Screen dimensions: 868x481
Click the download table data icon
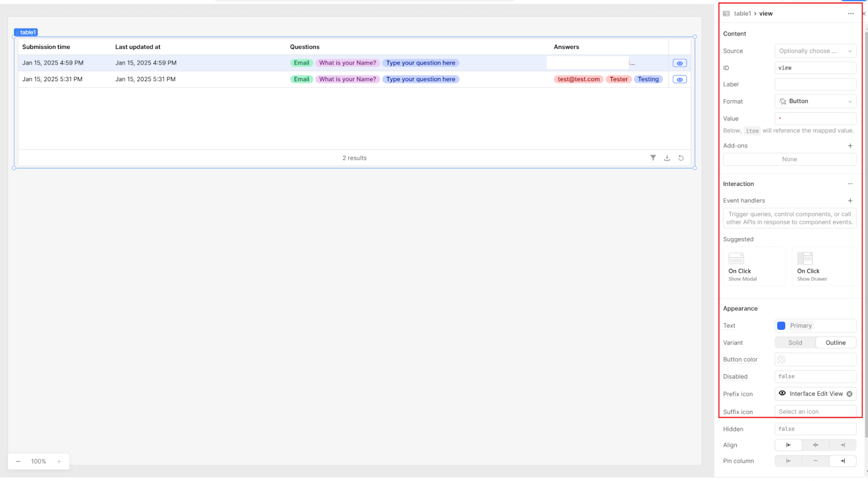(667, 158)
